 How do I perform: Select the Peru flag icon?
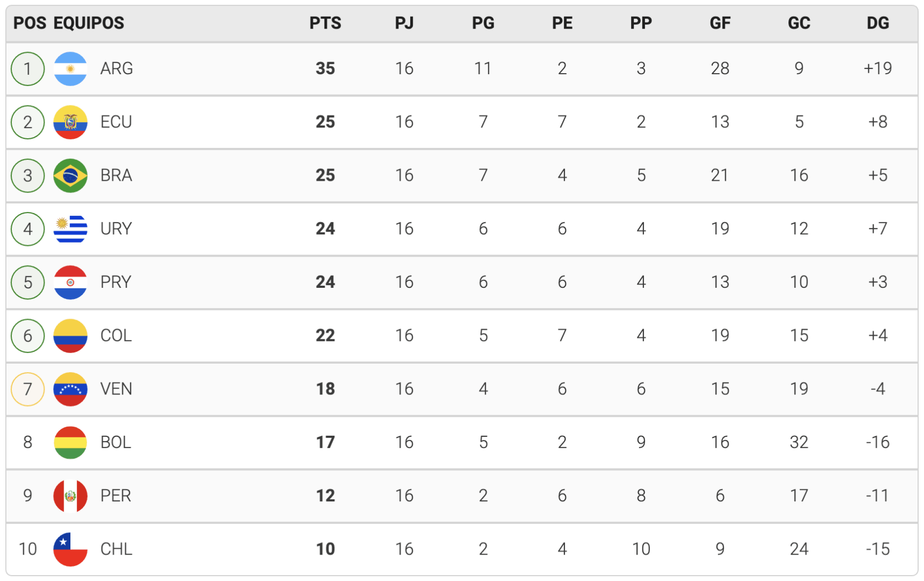pyautogui.click(x=70, y=495)
